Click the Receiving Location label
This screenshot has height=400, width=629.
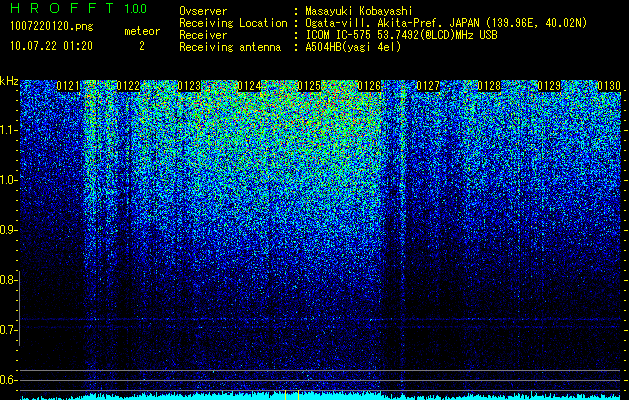233,23
